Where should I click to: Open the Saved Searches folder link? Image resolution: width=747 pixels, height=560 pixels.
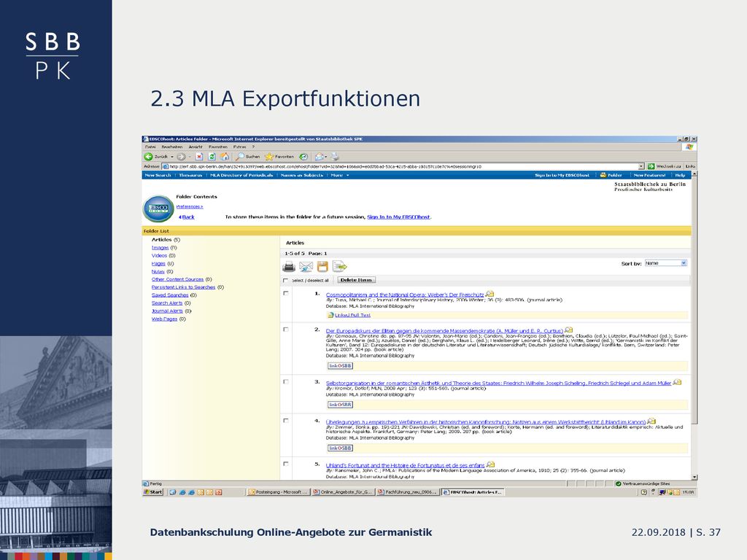170,295
